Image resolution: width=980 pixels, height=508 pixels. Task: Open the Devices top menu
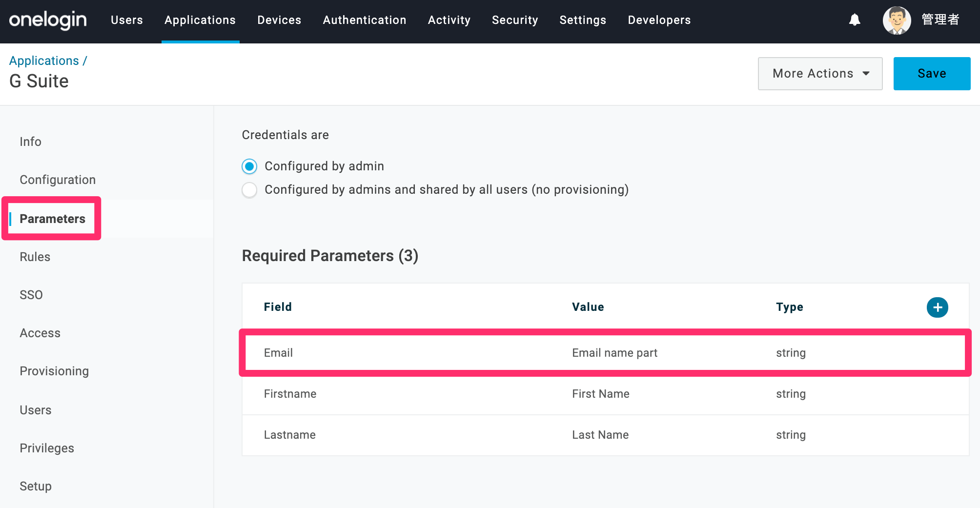[279, 20]
